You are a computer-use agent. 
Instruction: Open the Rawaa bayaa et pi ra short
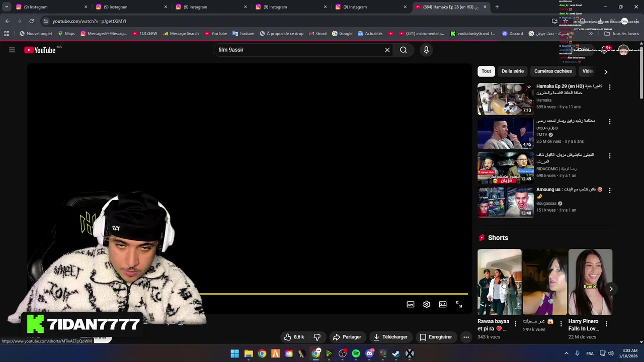point(500,282)
